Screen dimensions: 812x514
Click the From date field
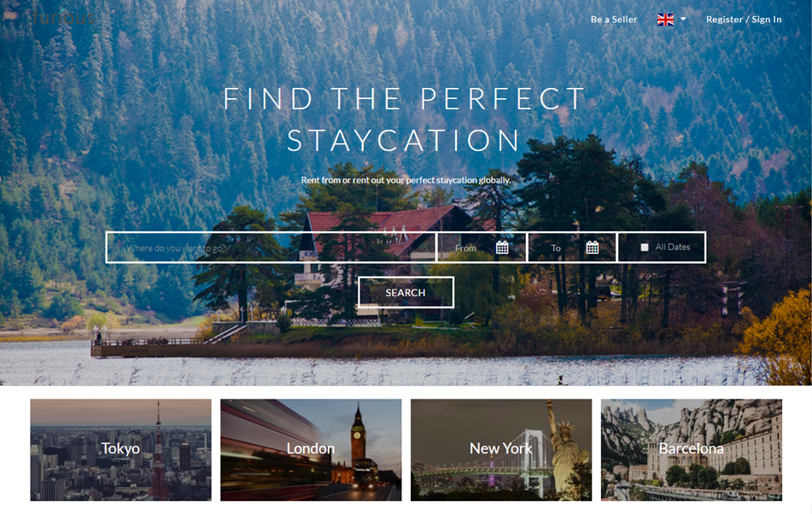(x=482, y=248)
